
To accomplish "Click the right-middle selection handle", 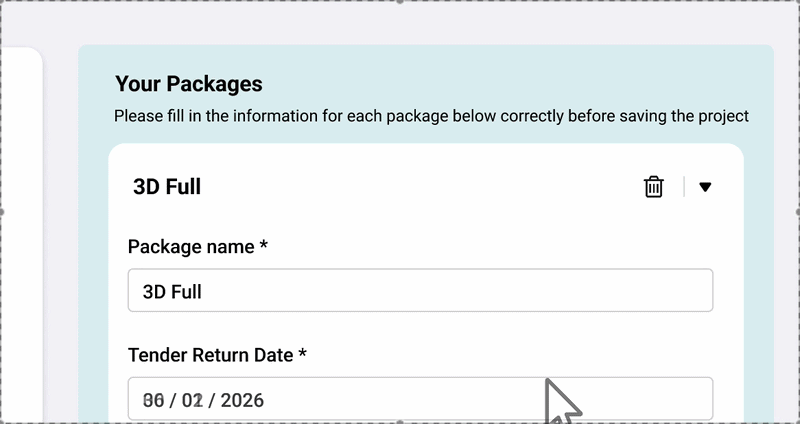I will click(797, 212).
